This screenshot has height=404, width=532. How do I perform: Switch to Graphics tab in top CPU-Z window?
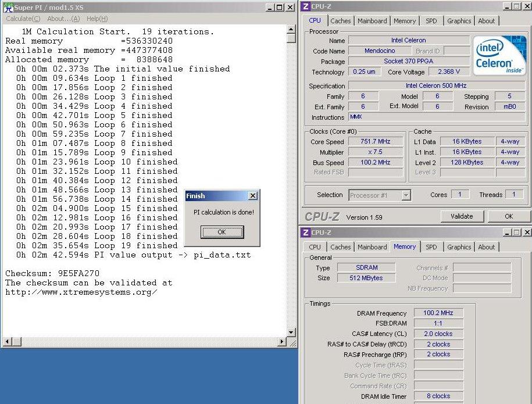[459, 21]
